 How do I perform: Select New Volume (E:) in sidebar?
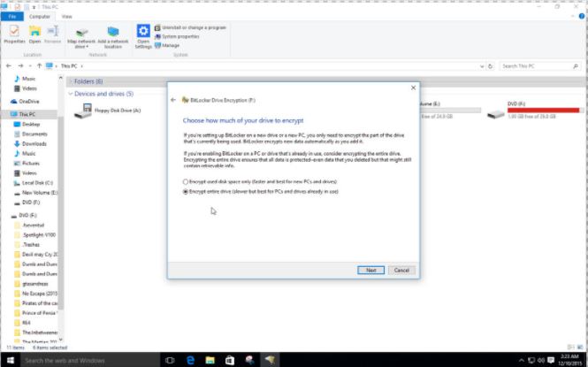pyautogui.click(x=35, y=193)
